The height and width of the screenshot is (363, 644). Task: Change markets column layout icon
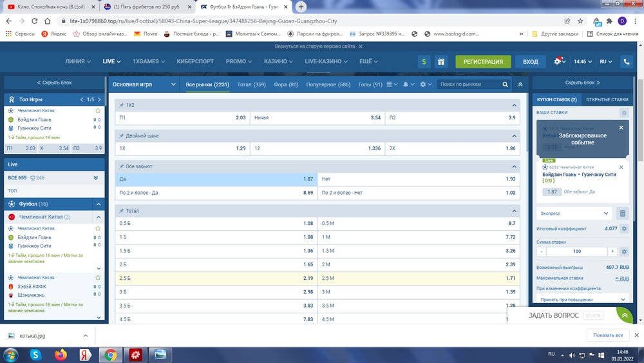pyautogui.click(x=392, y=84)
